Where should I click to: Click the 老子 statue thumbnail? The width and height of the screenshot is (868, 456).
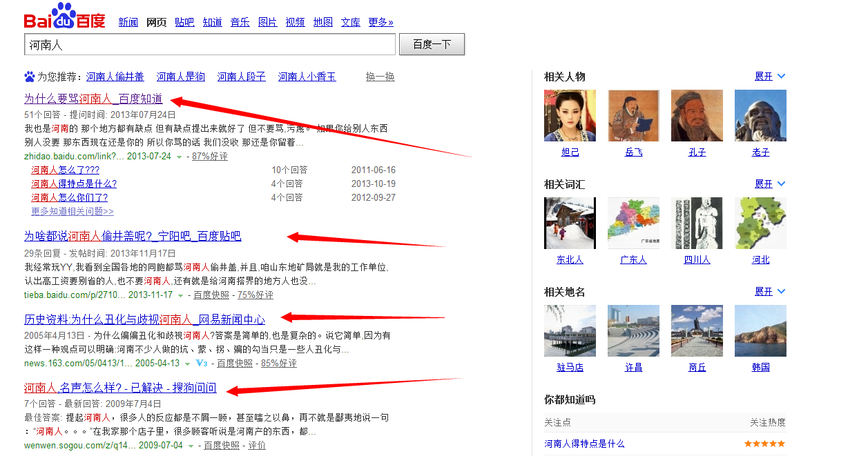click(x=760, y=116)
